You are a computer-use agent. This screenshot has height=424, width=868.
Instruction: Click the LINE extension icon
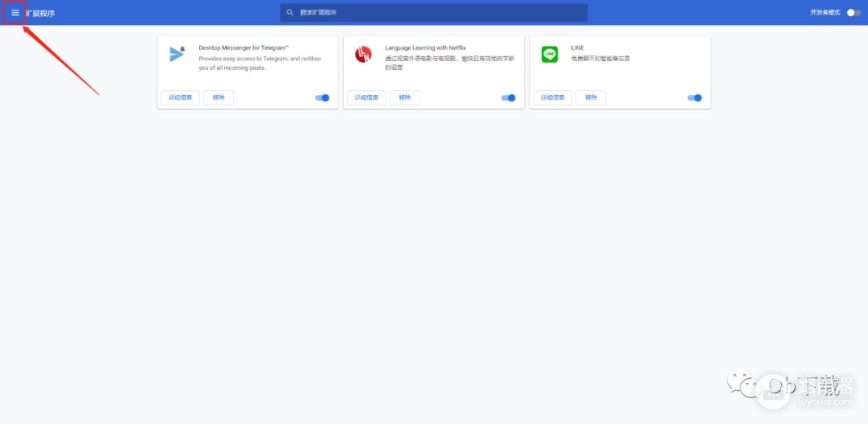point(550,54)
